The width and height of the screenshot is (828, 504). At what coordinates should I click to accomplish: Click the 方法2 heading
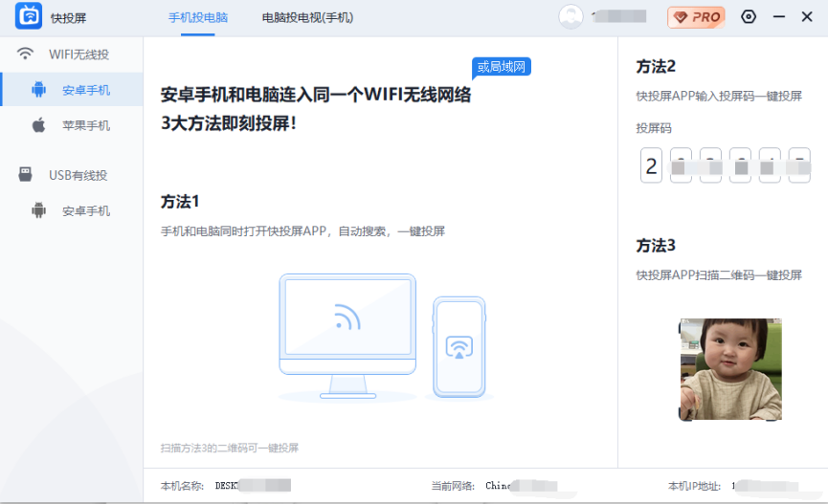(x=656, y=67)
